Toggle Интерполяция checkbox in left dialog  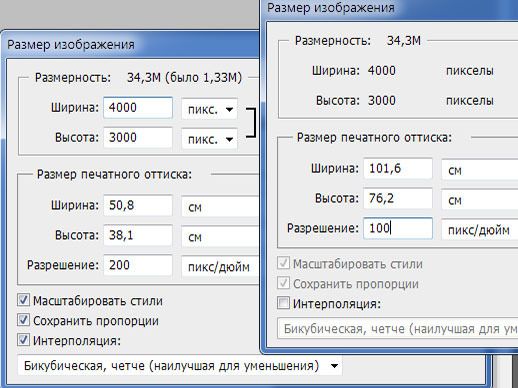pyautogui.click(x=23, y=340)
